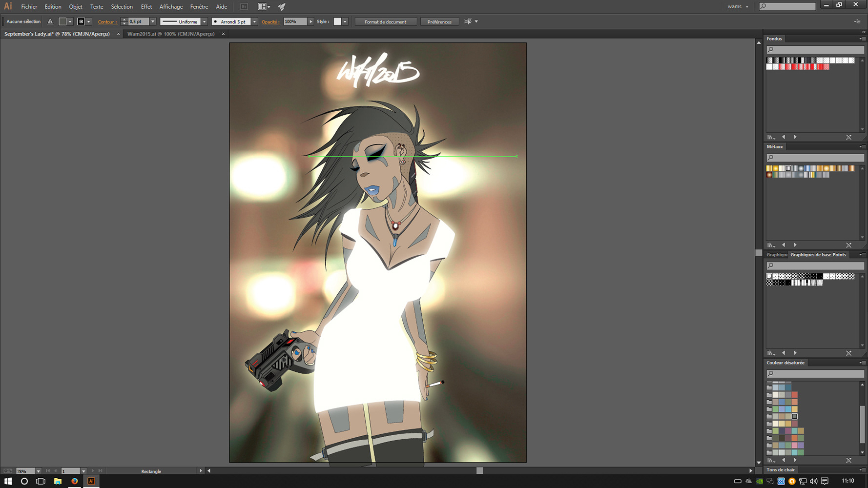The image size is (868, 488).
Task: Go to the next artboard arrow
Action: [93, 471]
